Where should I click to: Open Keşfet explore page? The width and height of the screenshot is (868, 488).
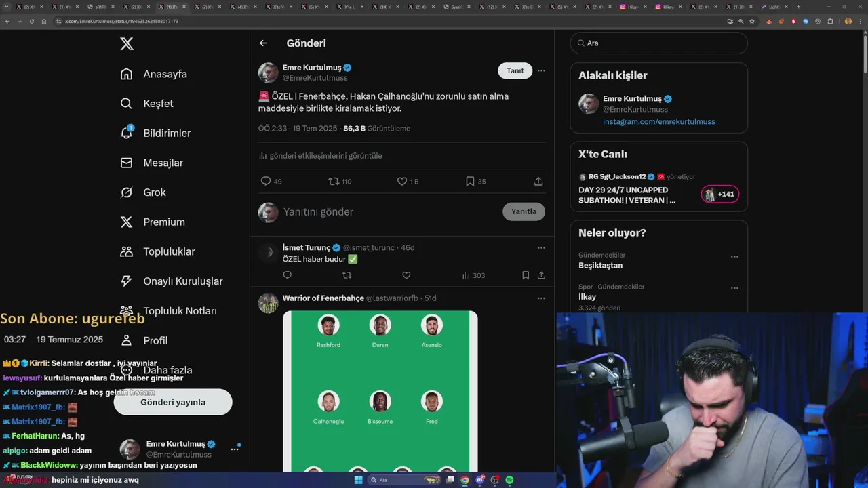coord(146,104)
